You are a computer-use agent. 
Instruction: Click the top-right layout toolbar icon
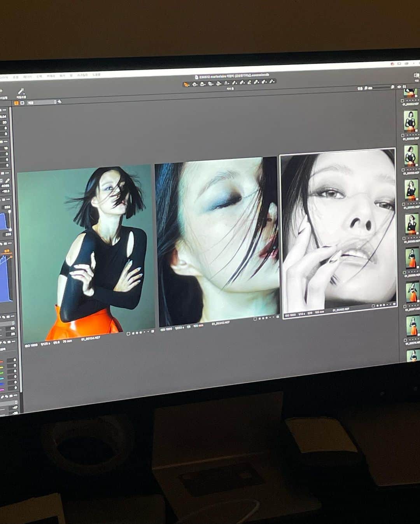click(x=416, y=75)
